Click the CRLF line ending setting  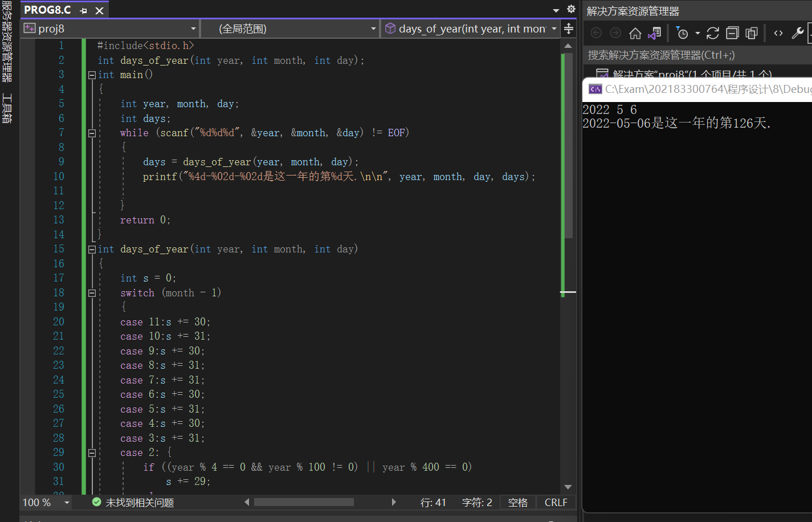click(x=556, y=503)
